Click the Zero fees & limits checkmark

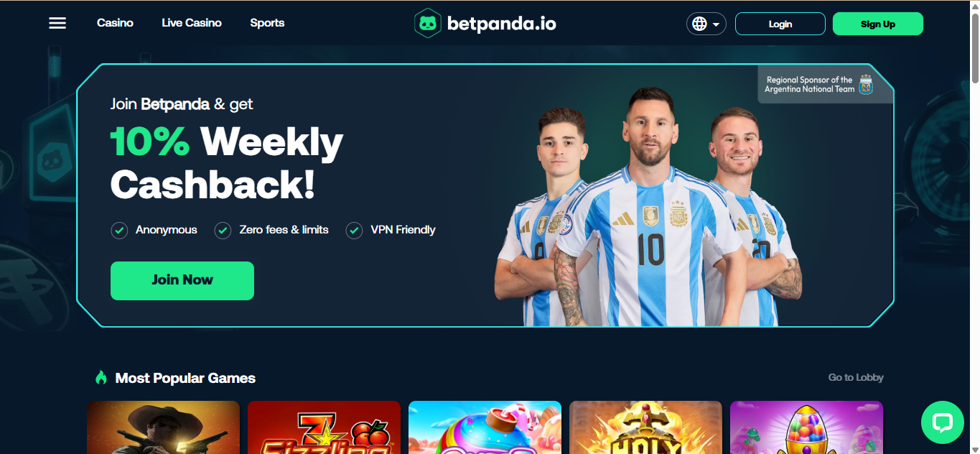[x=223, y=231]
